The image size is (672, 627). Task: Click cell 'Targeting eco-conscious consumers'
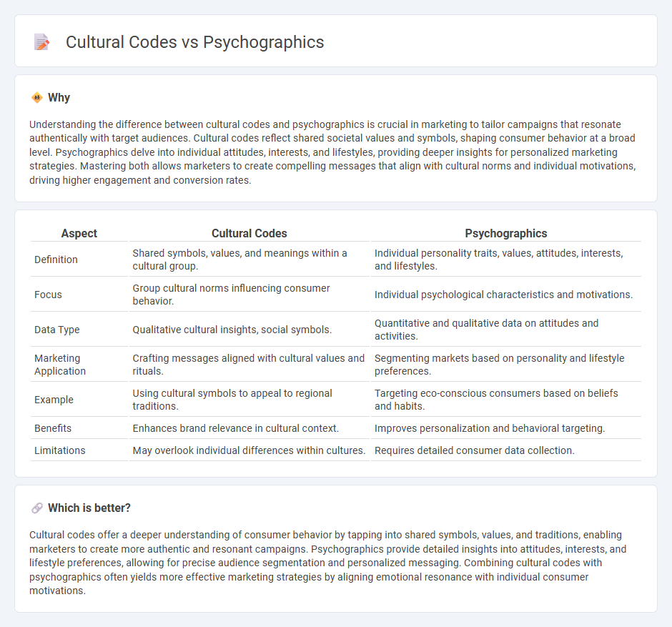coord(505,400)
